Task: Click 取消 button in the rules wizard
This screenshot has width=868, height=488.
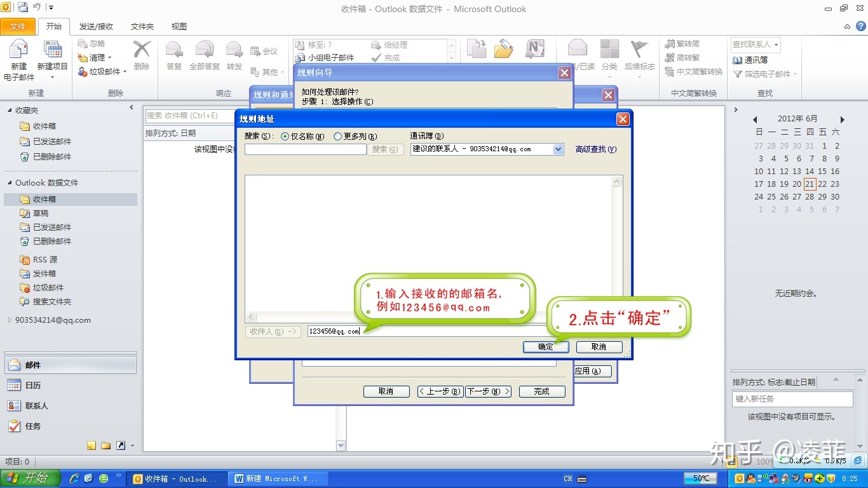Action: [386, 391]
